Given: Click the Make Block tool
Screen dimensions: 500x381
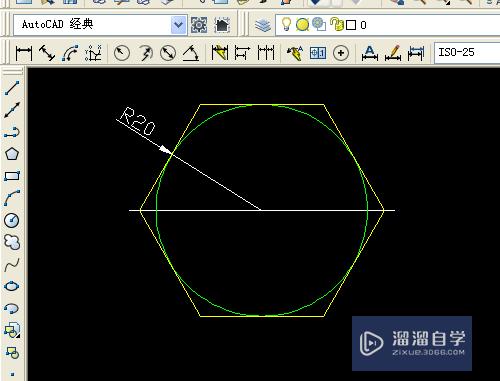Looking at the screenshot, I should (x=12, y=352).
